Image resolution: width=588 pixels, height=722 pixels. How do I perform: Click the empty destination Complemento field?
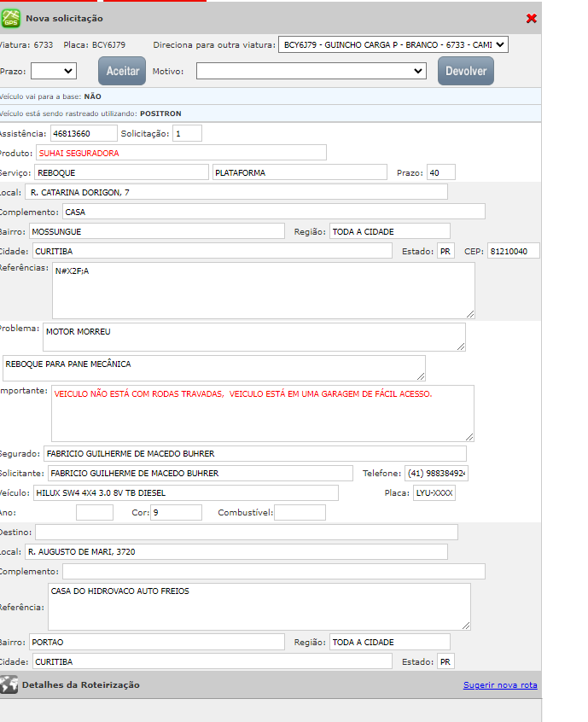274,571
